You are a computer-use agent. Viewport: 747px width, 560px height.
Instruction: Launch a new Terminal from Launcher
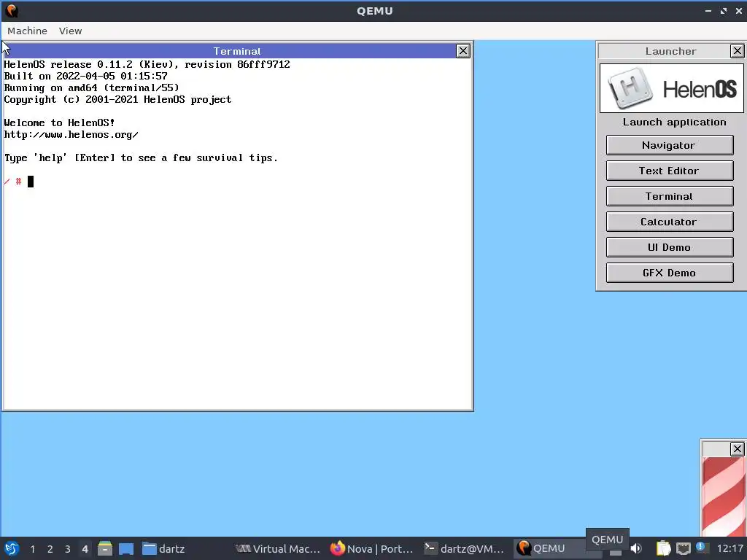coord(670,196)
